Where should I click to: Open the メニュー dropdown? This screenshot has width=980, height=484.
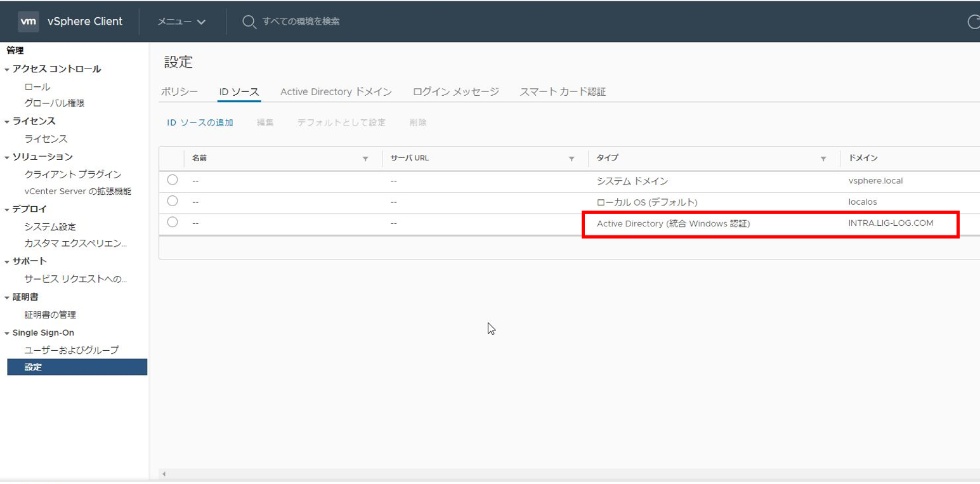[x=181, y=22]
